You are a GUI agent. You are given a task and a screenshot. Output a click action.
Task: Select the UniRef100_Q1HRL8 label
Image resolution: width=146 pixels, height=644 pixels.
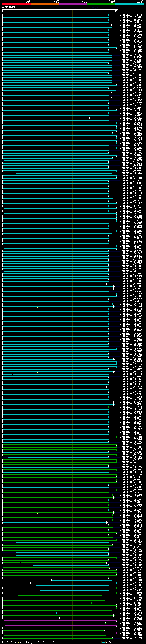pos(131,477)
